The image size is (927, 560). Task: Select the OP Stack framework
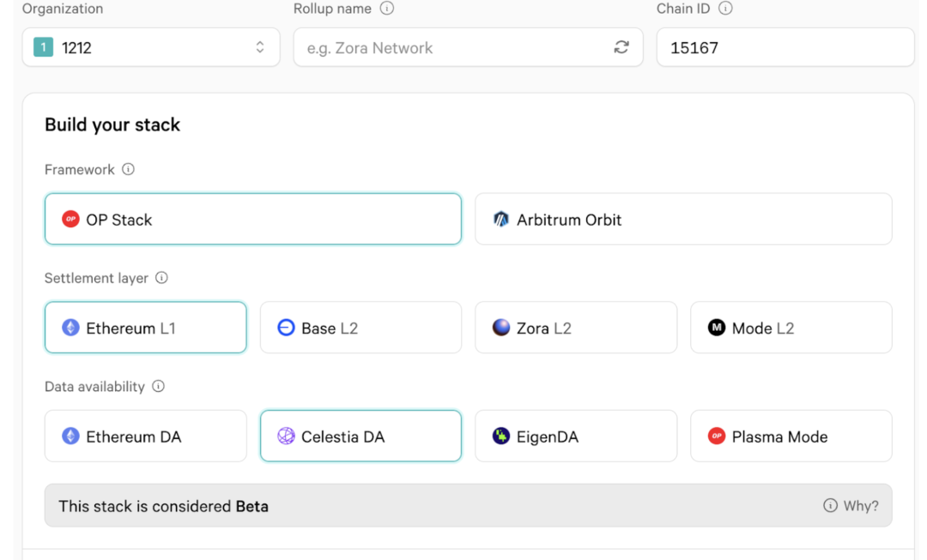[253, 220]
